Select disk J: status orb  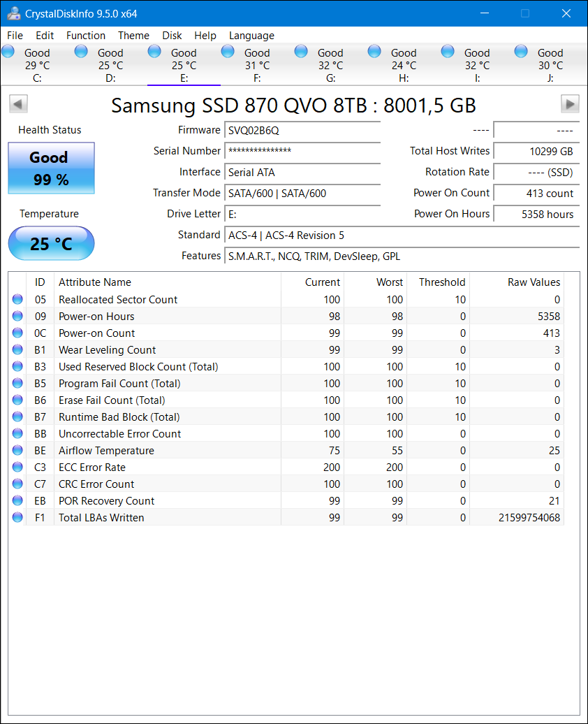(522, 51)
